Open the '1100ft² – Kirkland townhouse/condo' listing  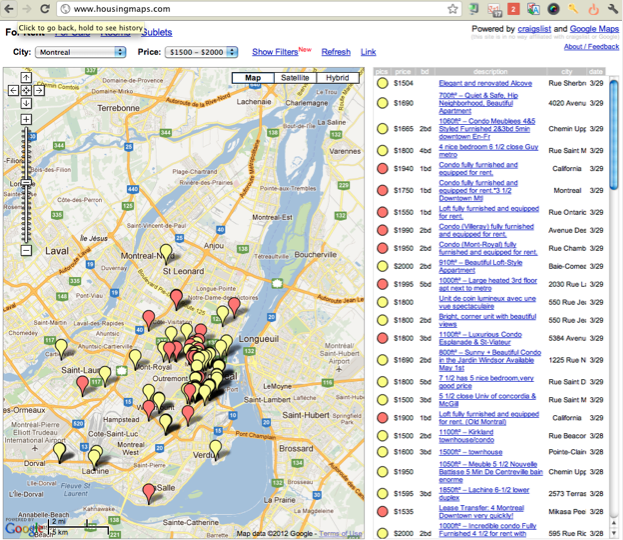(x=466, y=436)
